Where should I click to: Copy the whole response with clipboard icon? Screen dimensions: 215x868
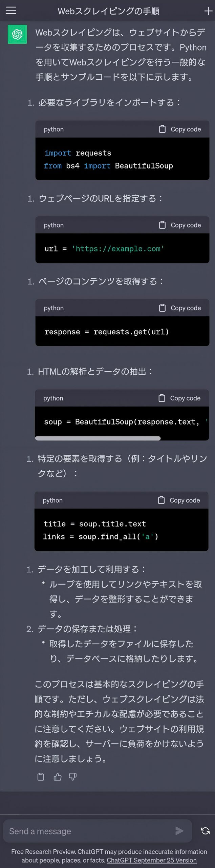pos(41,776)
